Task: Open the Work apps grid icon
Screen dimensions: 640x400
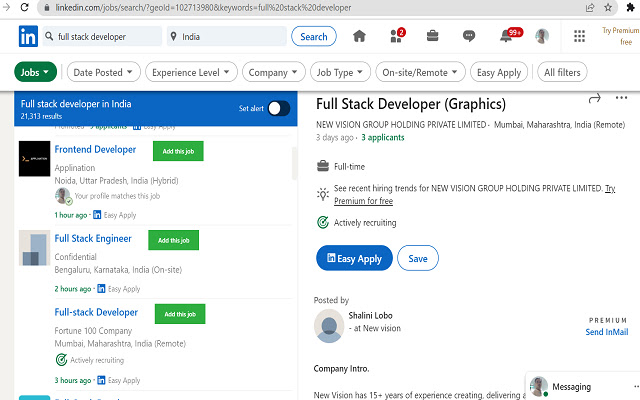Action: [x=579, y=36]
